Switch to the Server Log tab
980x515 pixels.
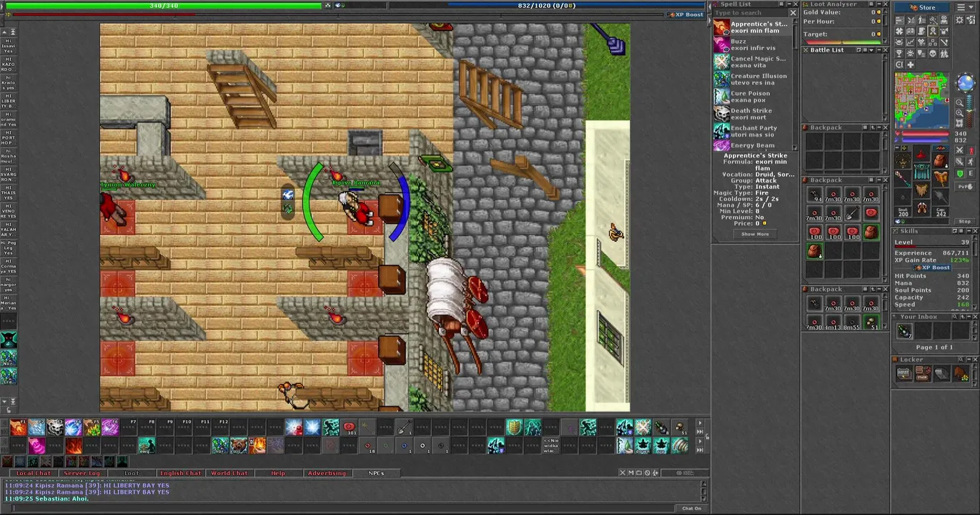click(82, 473)
